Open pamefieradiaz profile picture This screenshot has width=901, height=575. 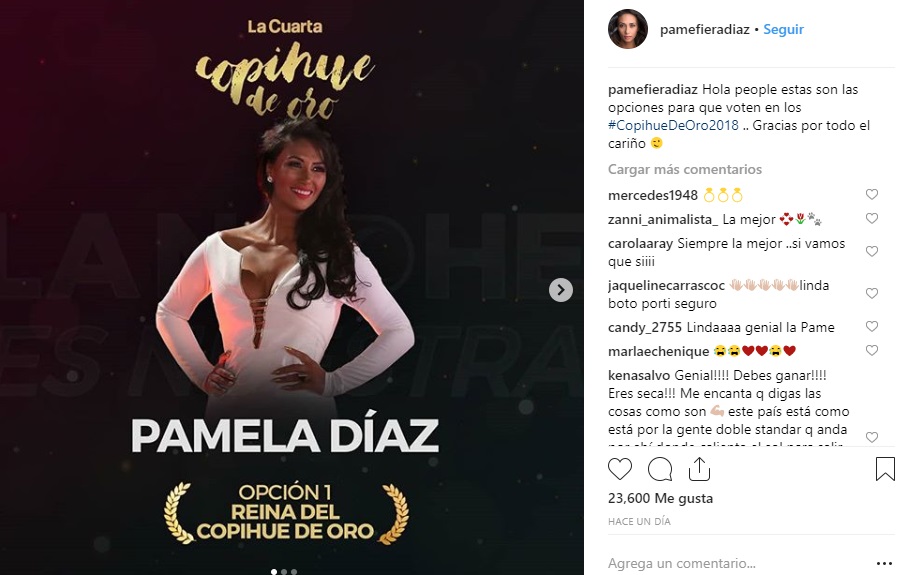pos(628,29)
